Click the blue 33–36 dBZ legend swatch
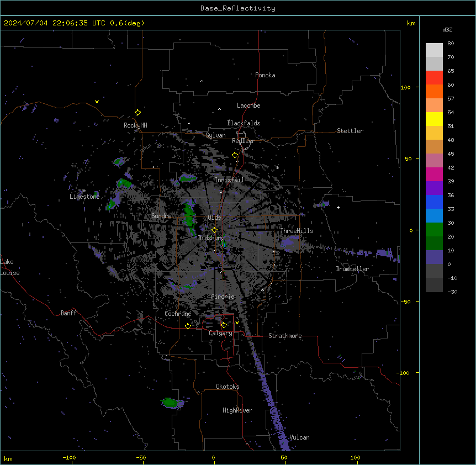Image resolution: width=476 pixels, height=465 pixels. tap(434, 202)
